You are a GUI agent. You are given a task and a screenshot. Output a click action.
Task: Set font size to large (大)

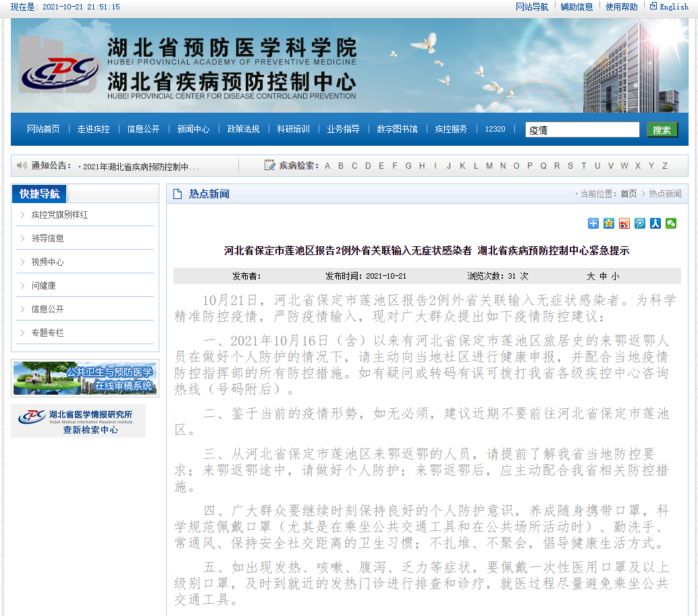click(591, 276)
